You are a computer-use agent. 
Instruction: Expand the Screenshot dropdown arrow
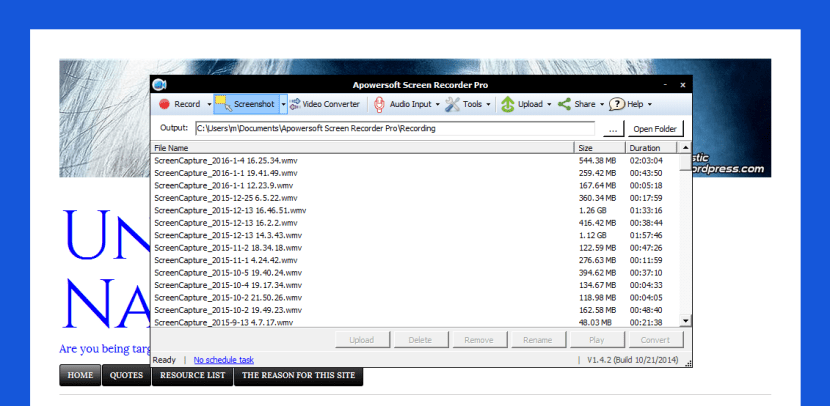tap(284, 104)
